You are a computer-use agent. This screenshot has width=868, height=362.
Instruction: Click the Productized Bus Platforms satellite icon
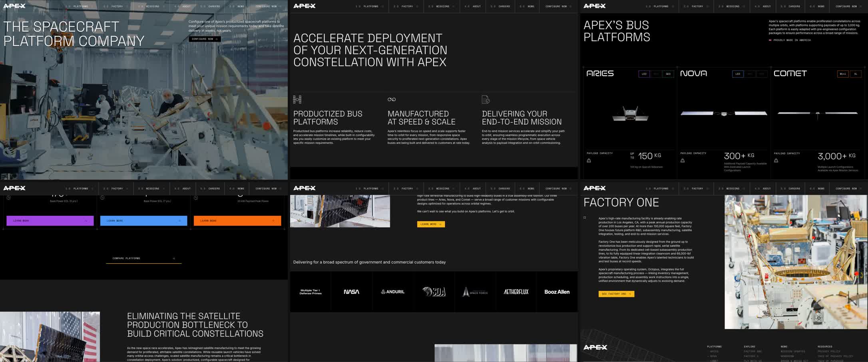pyautogui.click(x=297, y=99)
